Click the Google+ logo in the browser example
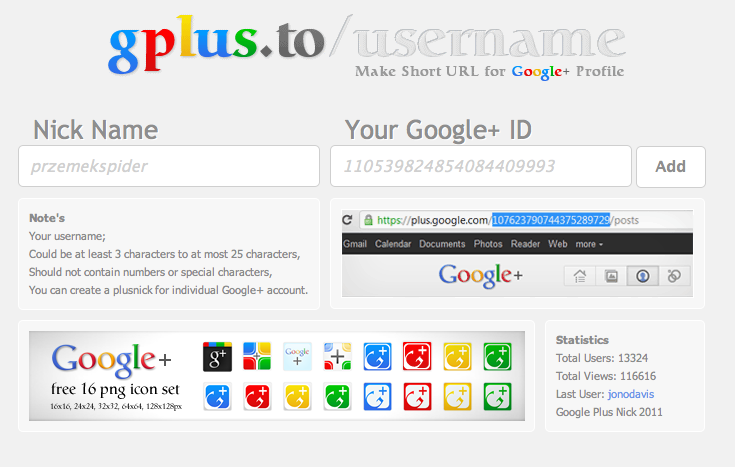Viewport: 735px width, 467px height. pos(480,276)
